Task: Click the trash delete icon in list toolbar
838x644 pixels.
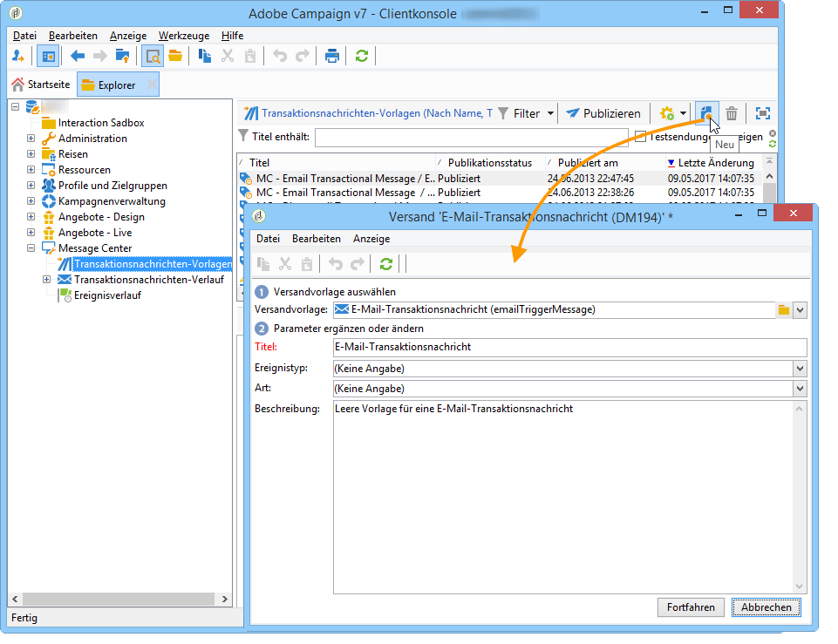Action: (x=732, y=113)
